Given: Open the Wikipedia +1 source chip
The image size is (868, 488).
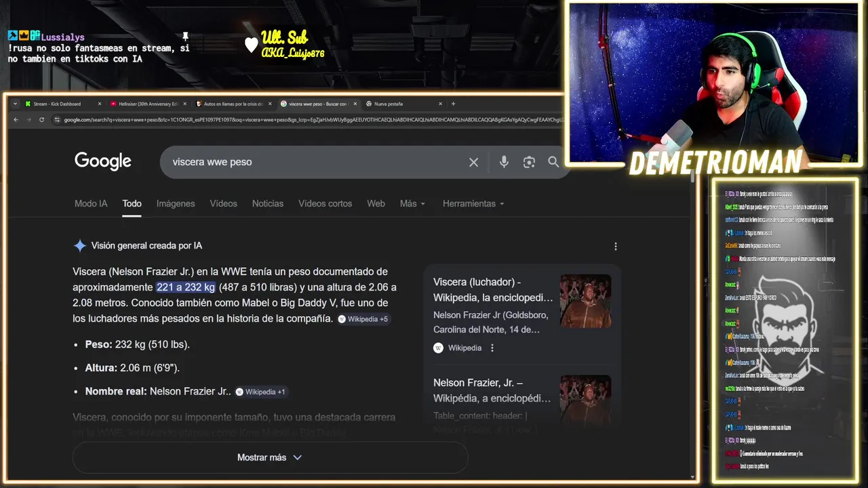Looking at the screenshot, I should click(261, 392).
